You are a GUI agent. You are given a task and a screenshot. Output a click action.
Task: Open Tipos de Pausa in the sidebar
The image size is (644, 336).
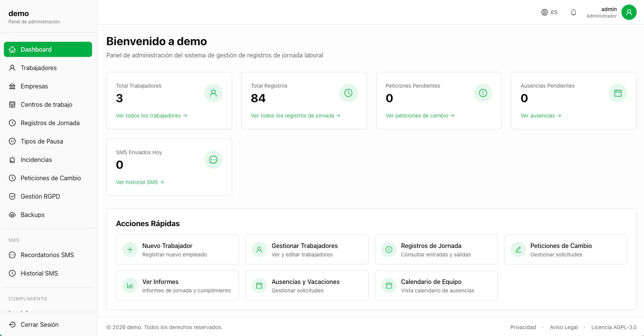point(48,141)
